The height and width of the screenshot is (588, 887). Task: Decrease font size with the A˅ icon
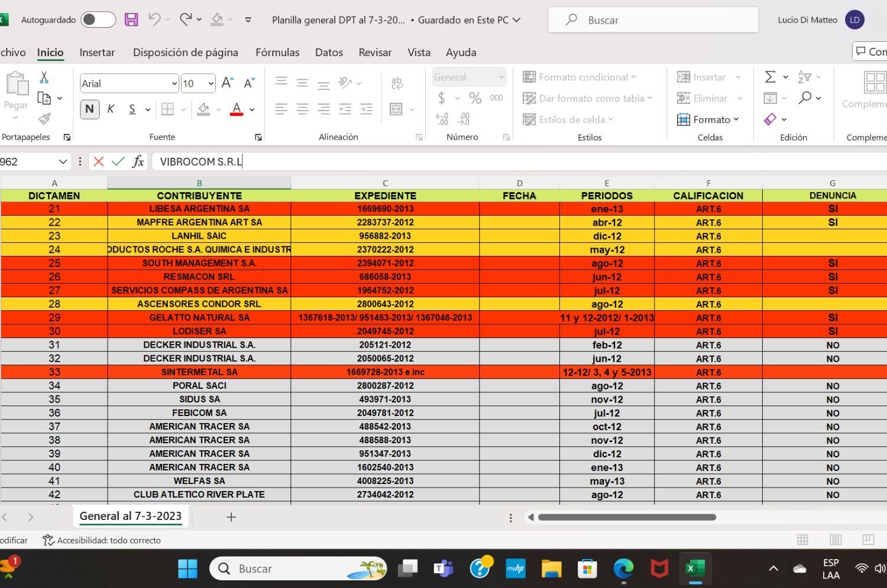[250, 83]
